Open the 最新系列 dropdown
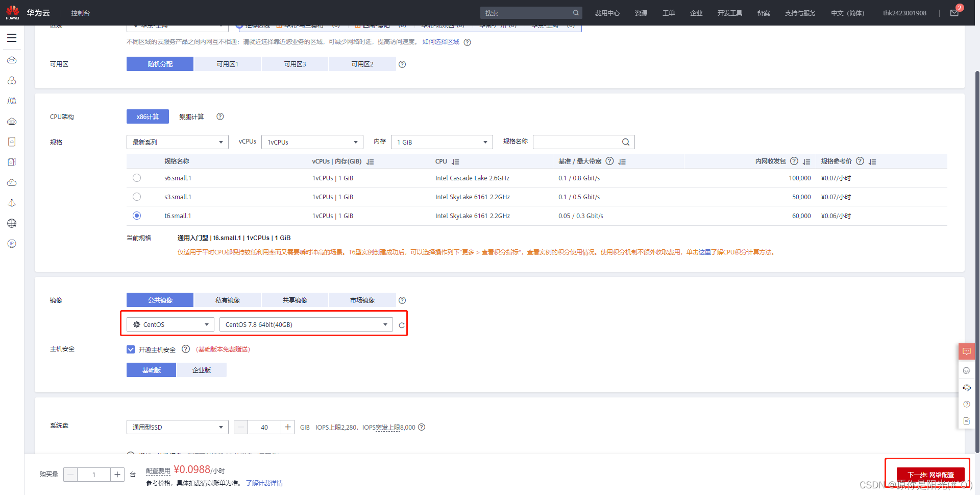The image size is (980, 495). point(178,142)
